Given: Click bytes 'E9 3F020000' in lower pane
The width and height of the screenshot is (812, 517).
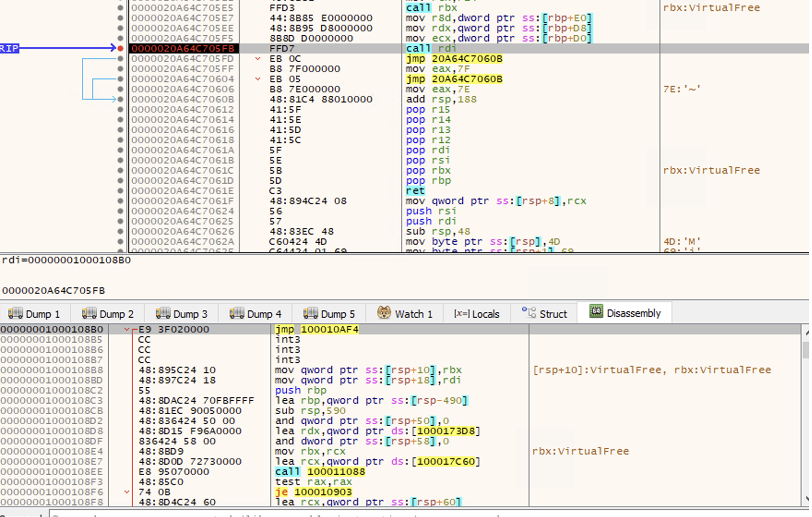Looking at the screenshot, I should 174,329.
